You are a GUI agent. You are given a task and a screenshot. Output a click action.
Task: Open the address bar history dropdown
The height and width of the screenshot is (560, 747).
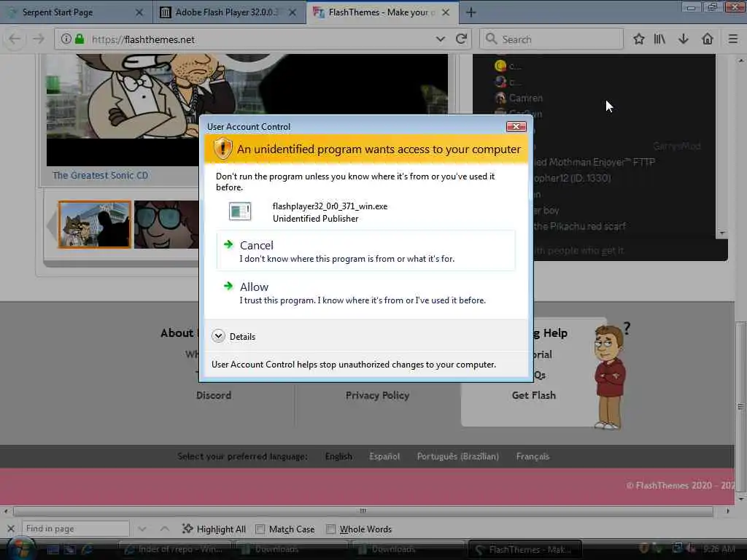tap(440, 39)
